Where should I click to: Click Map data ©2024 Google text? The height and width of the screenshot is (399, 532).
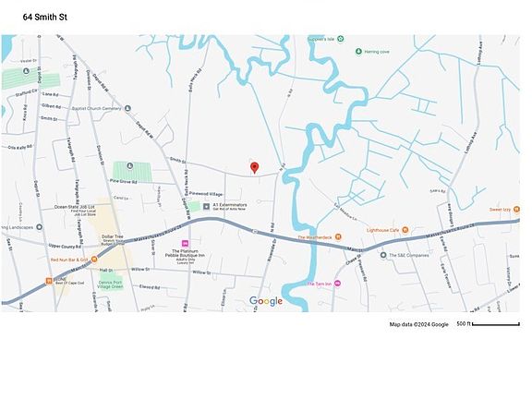(419, 324)
